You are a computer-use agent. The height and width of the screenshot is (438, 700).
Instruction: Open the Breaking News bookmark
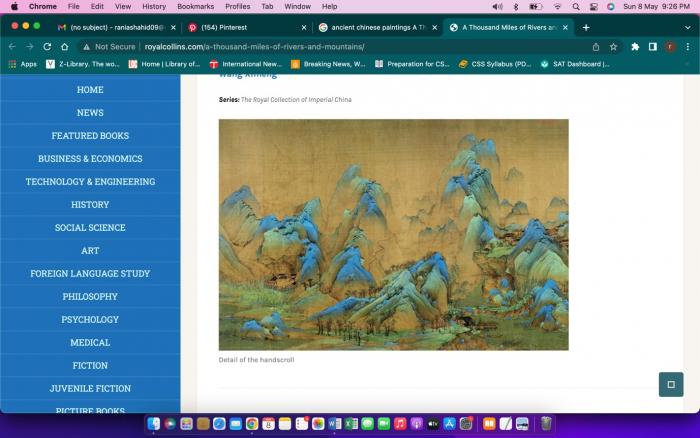[328, 64]
